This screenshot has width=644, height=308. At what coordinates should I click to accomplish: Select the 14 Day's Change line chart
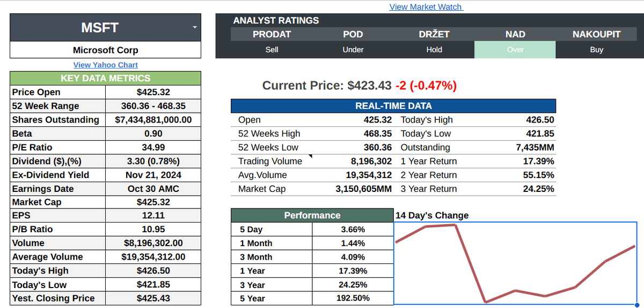click(x=515, y=263)
